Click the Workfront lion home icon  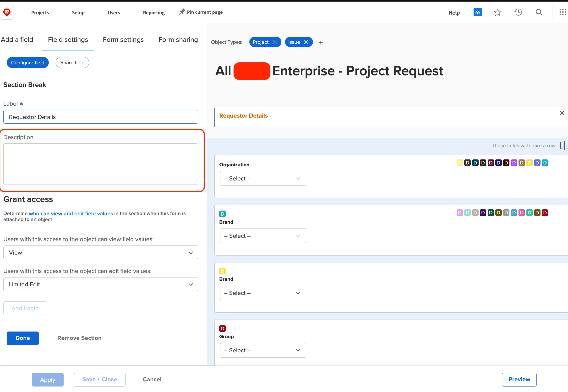pyautogui.click(x=7, y=12)
